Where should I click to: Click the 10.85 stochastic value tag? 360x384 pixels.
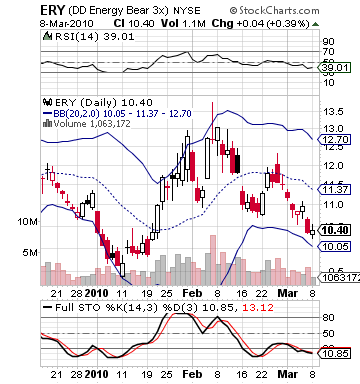pos(334,354)
